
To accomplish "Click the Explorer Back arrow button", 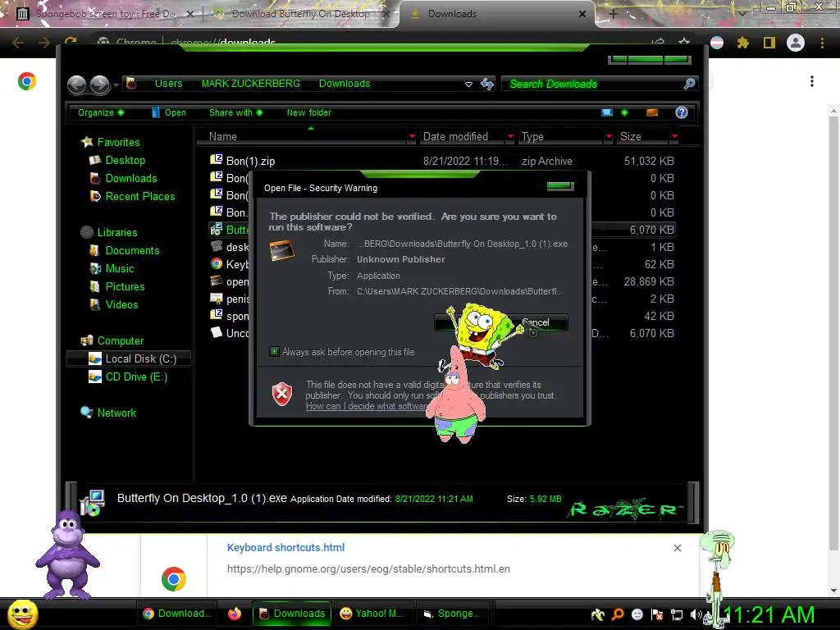I will point(76,84).
